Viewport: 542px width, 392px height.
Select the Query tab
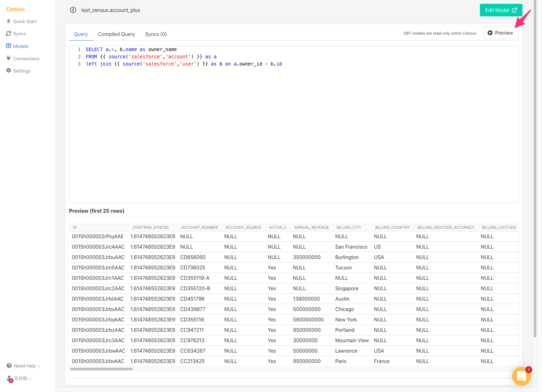pos(81,34)
